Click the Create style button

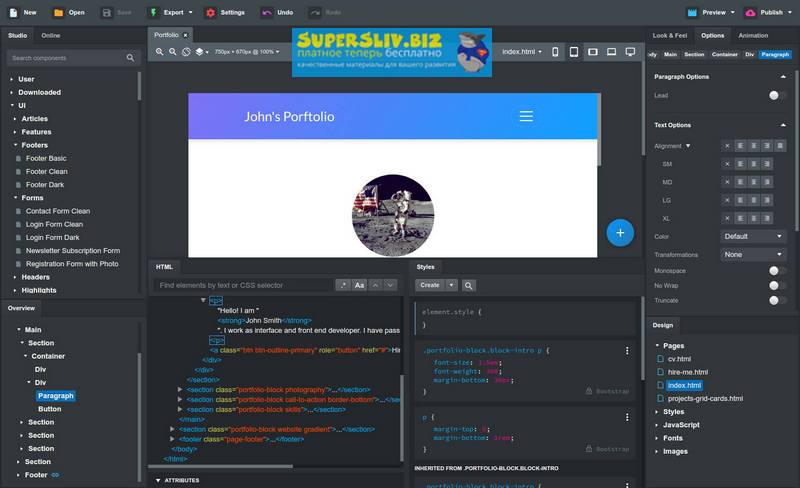[x=430, y=285]
